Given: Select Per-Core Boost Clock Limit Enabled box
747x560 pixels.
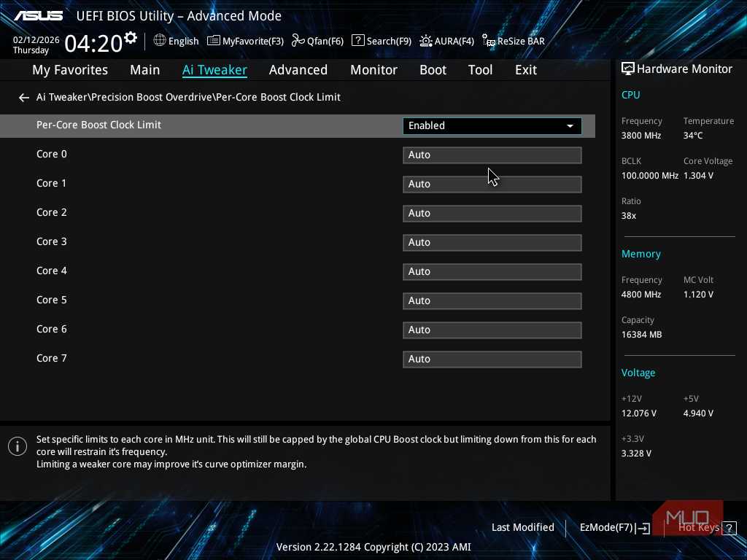Looking at the screenshot, I should pos(492,126).
